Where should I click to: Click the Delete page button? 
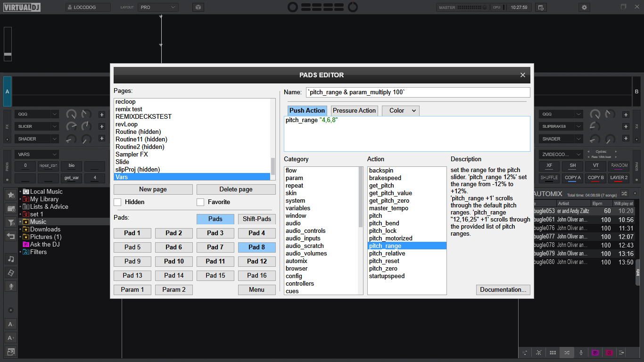[x=236, y=189]
